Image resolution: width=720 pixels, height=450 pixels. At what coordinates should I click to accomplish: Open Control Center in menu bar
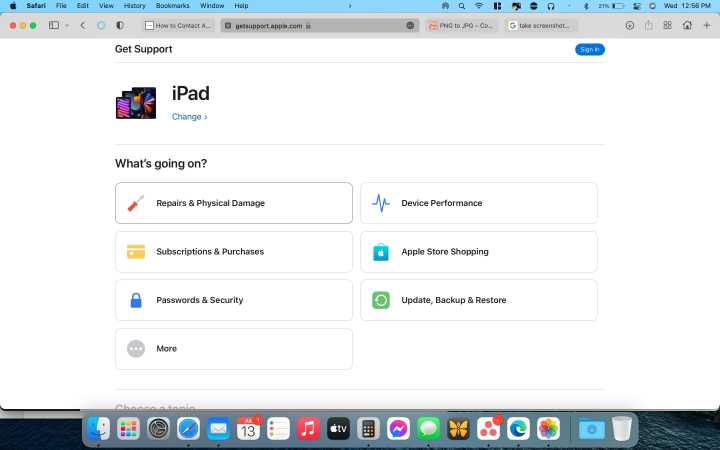[x=636, y=6]
